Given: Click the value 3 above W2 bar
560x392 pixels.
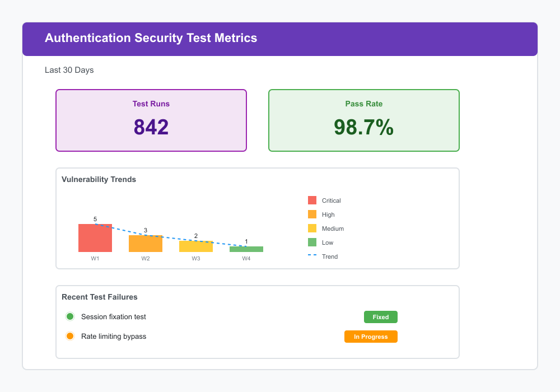Looking at the screenshot, I should click(x=146, y=230).
